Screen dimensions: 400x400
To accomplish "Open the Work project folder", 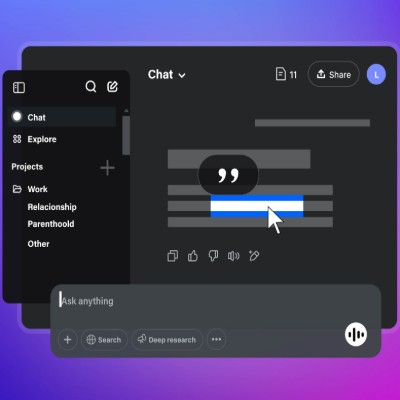I will point(30,189).
